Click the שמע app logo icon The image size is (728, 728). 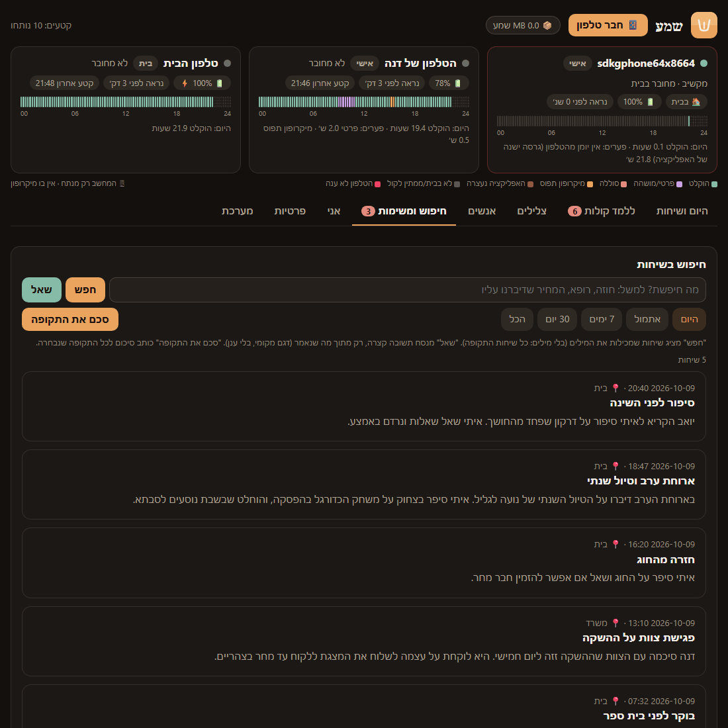(x=704, y=25)
